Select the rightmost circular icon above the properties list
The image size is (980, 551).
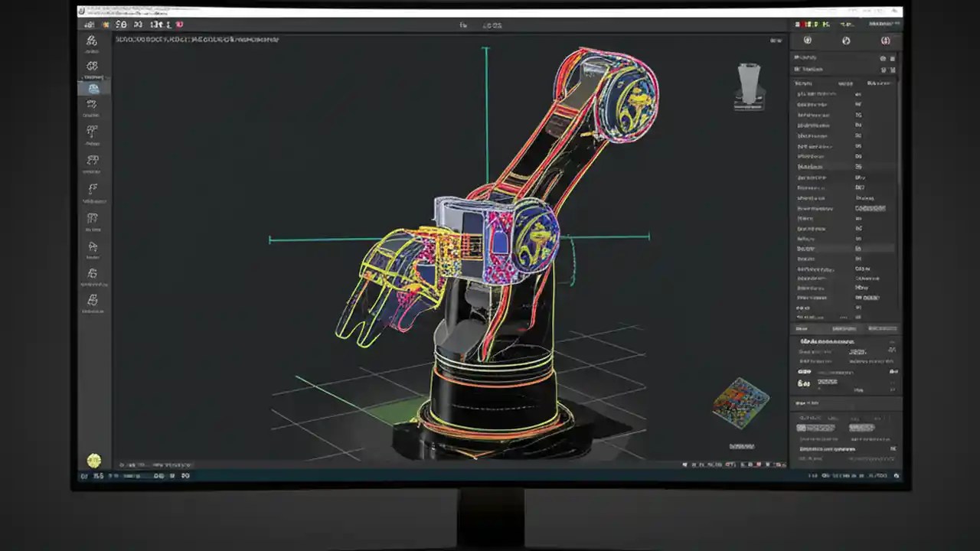[885, 40]
